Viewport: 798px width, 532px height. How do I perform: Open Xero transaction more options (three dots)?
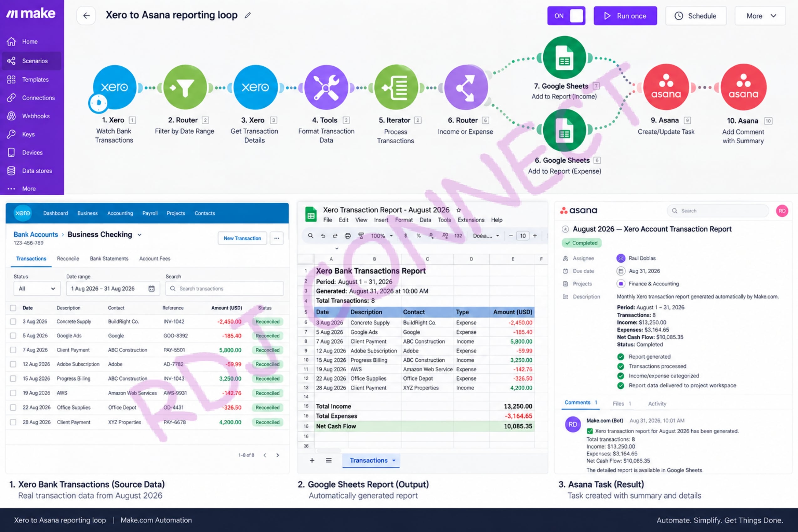[x=277, y=238]
